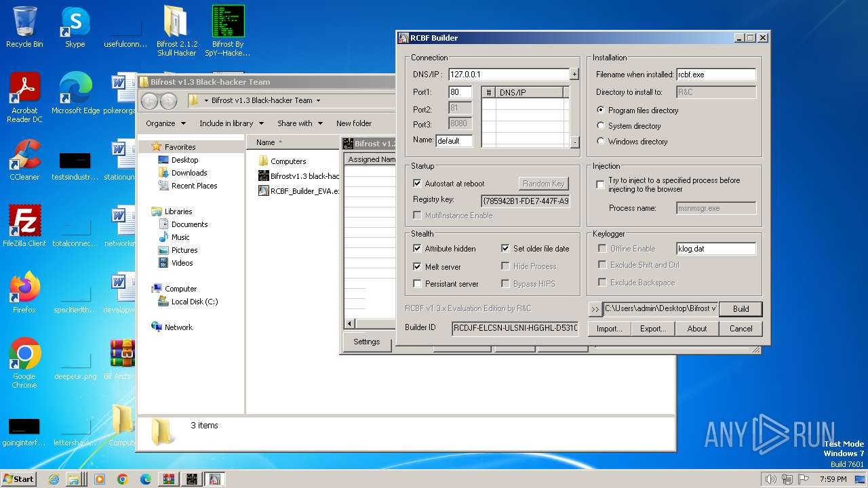This screenshot has width=868, height=488.
Task: Click Edge icon in the taskbar
Action: point(146,479)
